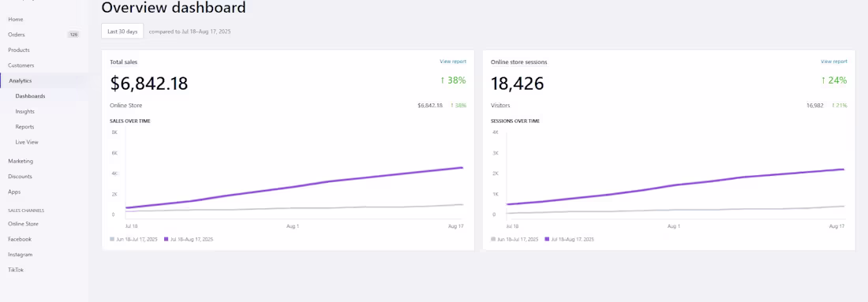Image resolution: width=868 pixels, height=302 pixels.
Task: Open Discounts in the sidebar
Action: point(20,177)
